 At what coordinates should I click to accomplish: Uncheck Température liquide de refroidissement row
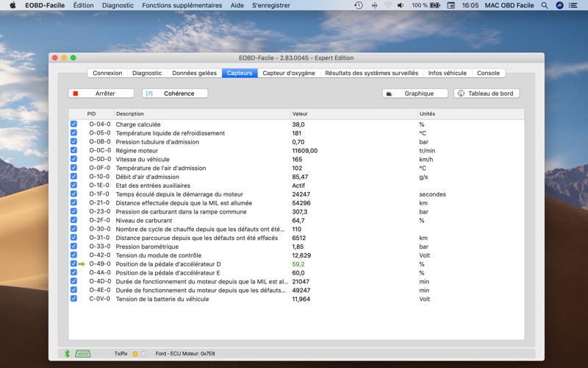tap(73, 132)
